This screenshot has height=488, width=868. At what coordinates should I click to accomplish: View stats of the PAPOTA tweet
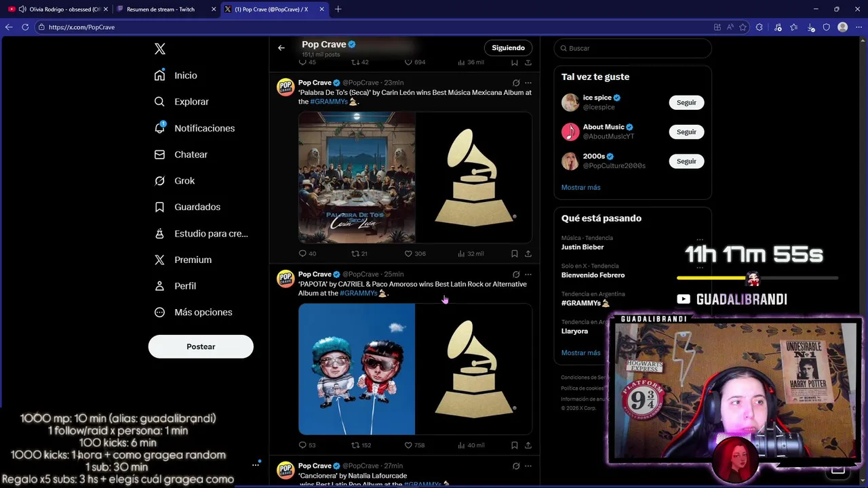tap(471, 445)
